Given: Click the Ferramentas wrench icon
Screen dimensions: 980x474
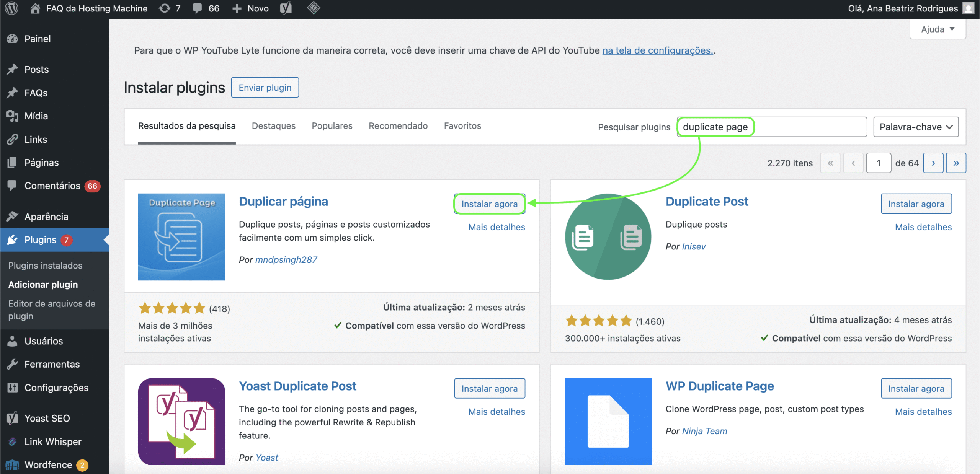Looking at the screenshot, I should tap(12, 364).
